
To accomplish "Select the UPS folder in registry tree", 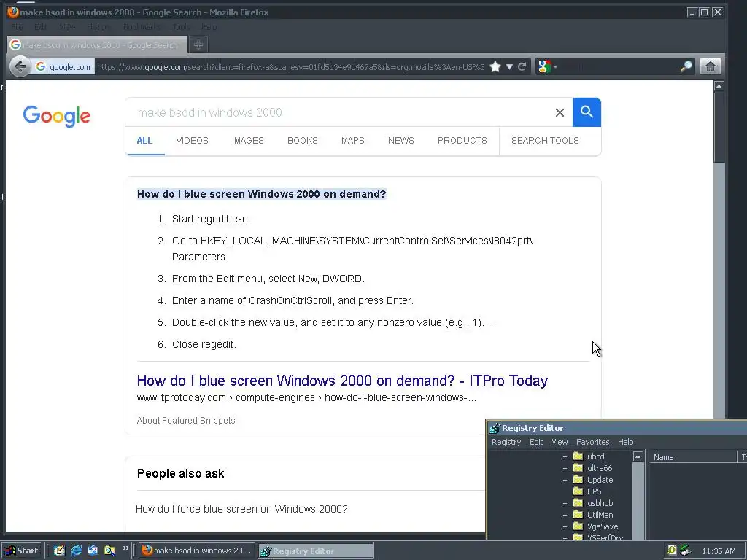I will click(x=587, y=491).
